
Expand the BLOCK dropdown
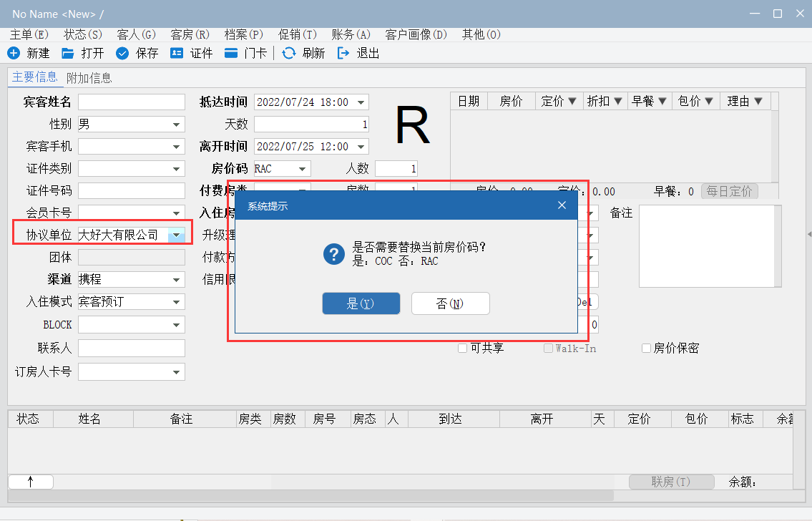[177, 325]
